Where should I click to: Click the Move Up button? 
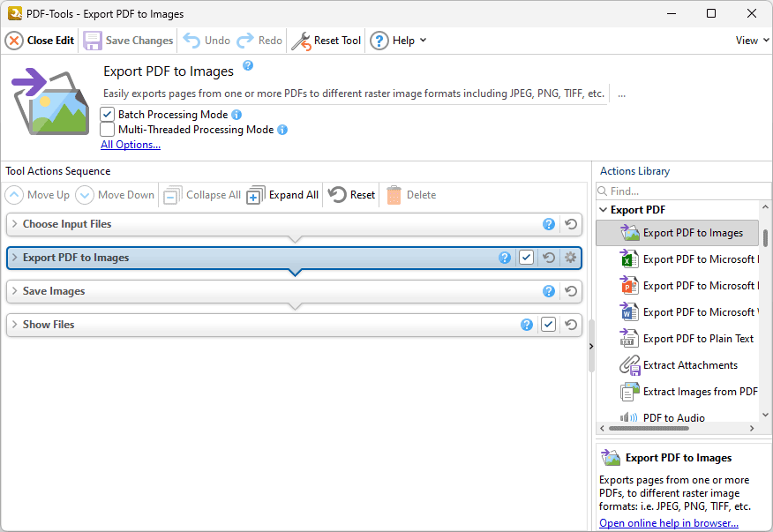tap(37, 195)
